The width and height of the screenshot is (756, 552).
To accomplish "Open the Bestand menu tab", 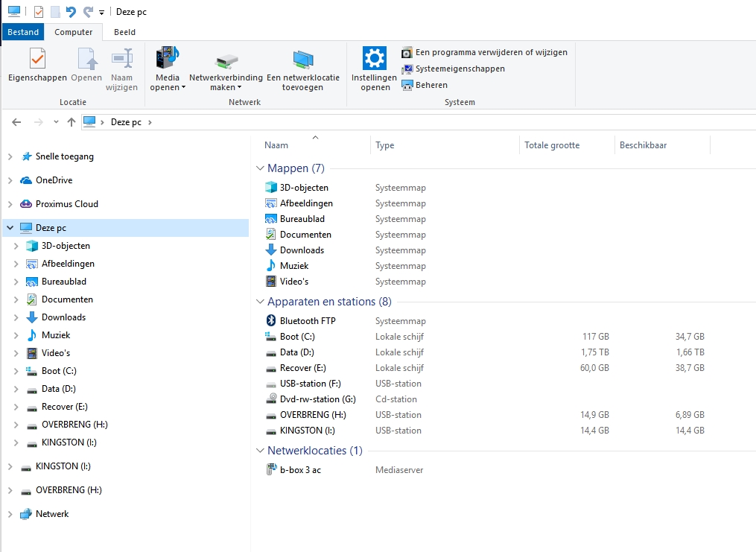I will 23,32.
